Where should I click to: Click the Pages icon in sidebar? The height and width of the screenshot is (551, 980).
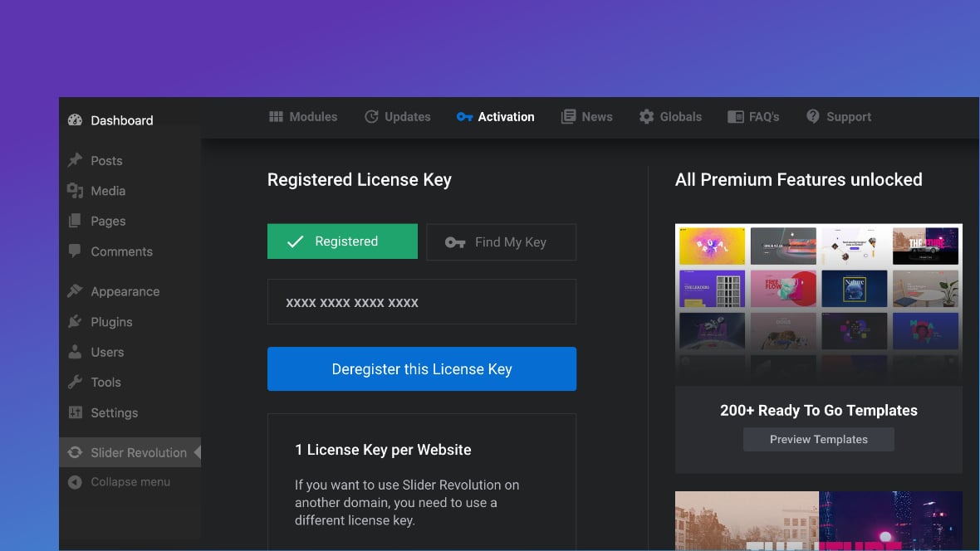(x=75, y=221)
